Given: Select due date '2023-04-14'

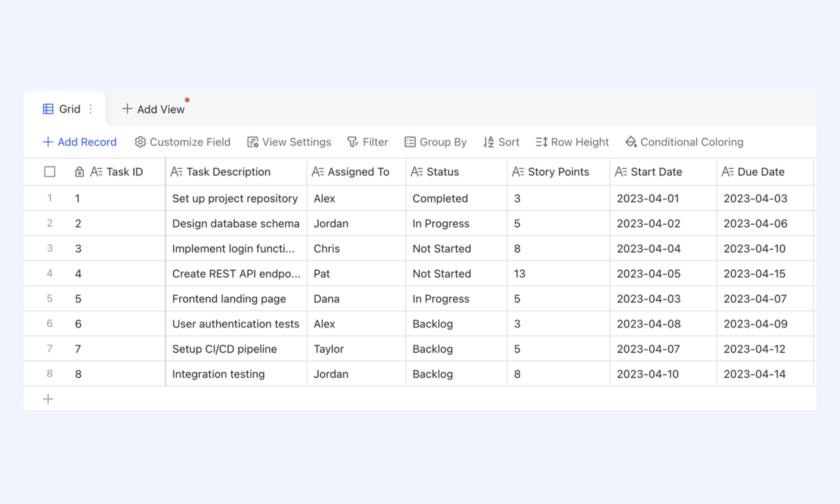Looking at the screenshot, I should [x=765, y=374].
